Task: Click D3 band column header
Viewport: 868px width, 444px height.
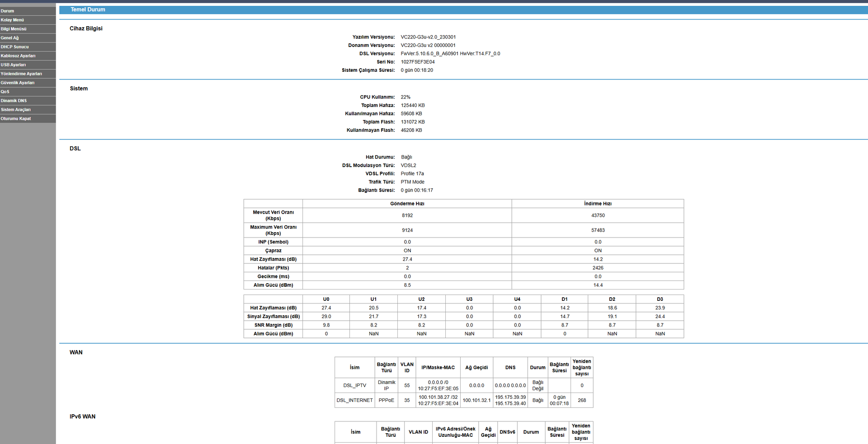Action: pos(660,299)
